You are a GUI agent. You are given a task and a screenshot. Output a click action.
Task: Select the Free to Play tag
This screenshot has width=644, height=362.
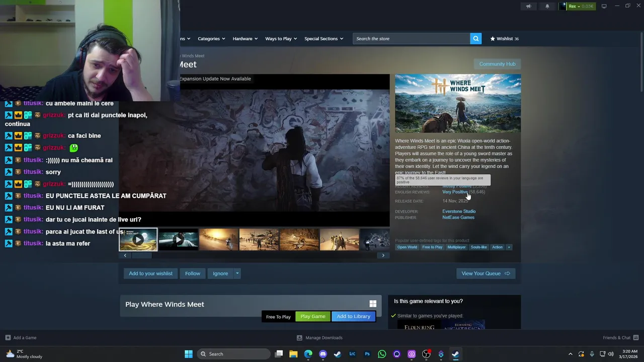432,247
